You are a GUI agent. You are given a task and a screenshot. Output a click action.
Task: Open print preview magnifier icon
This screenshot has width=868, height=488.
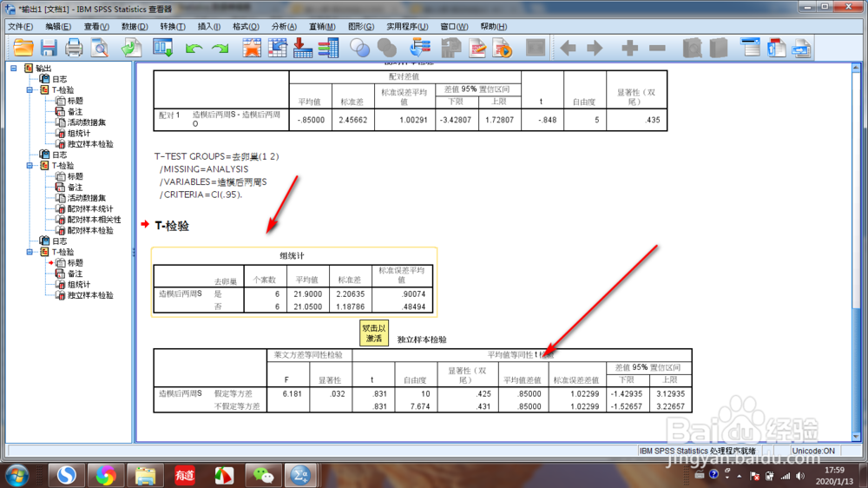(100, 48)
